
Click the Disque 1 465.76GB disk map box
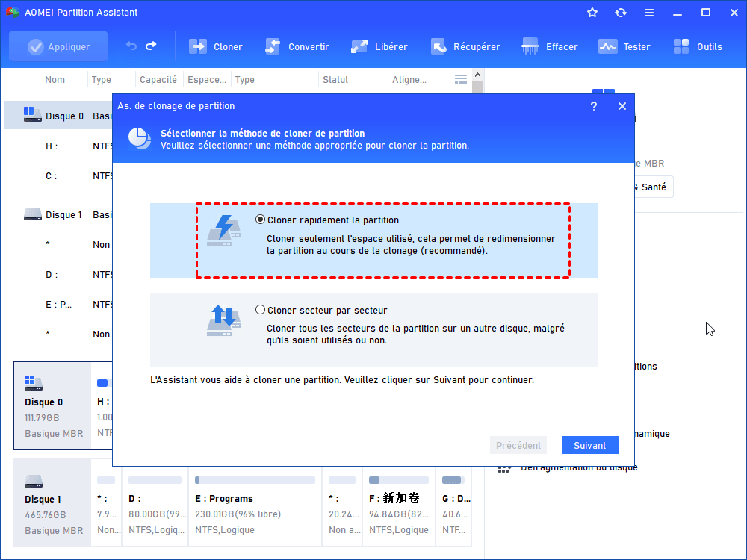[52, 503]
